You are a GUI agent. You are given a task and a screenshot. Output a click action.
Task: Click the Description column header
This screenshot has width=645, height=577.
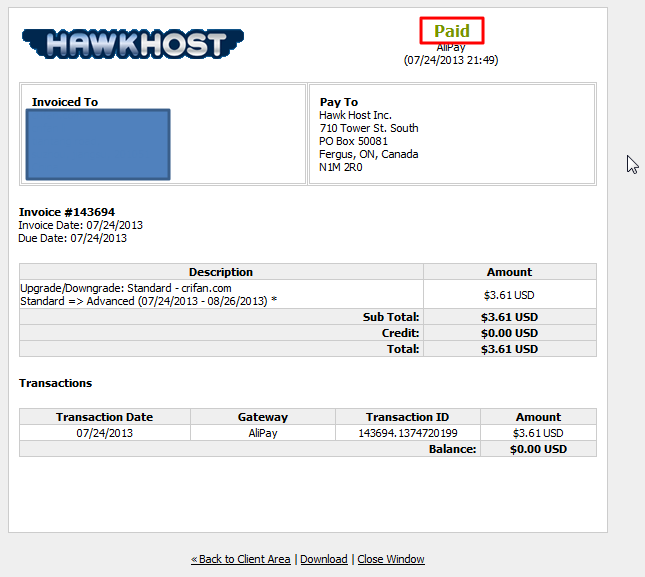click(221, 272)
